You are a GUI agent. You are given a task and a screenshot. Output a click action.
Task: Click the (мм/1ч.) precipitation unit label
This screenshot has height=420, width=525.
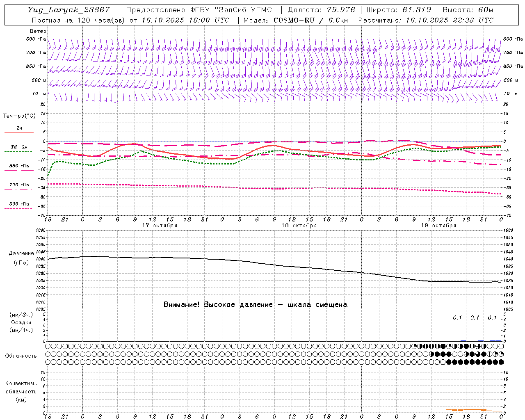coord(21,330)
